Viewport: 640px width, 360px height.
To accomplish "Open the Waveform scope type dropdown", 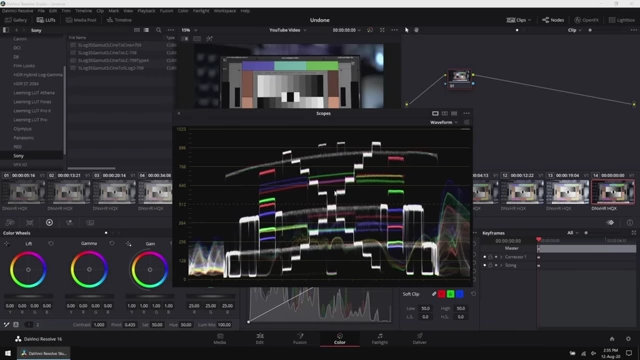I will (444, 122).
